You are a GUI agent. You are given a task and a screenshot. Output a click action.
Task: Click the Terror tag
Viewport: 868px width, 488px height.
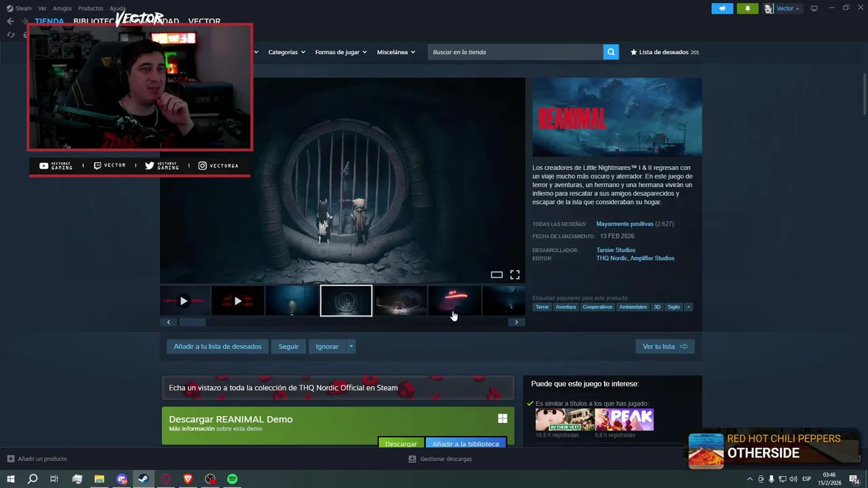[x=542, y=307]
